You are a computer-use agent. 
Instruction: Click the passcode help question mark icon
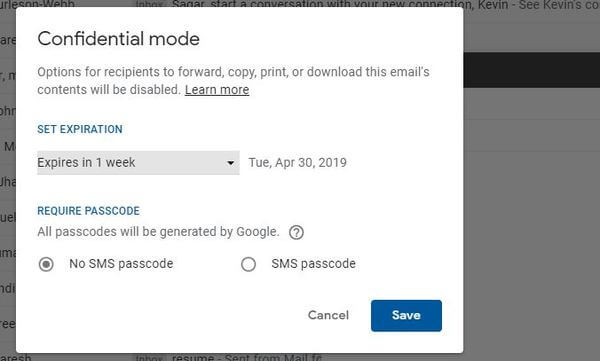296,232
